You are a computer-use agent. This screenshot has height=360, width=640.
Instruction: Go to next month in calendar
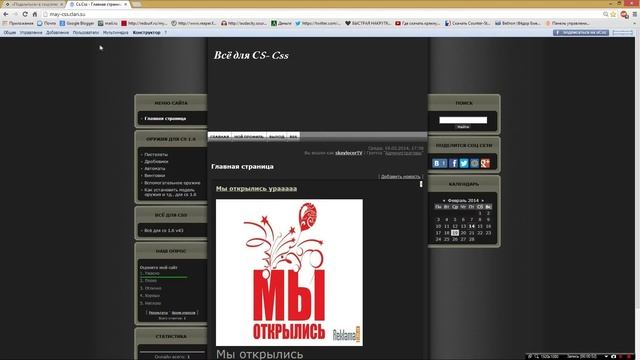(x=482, y=201)
